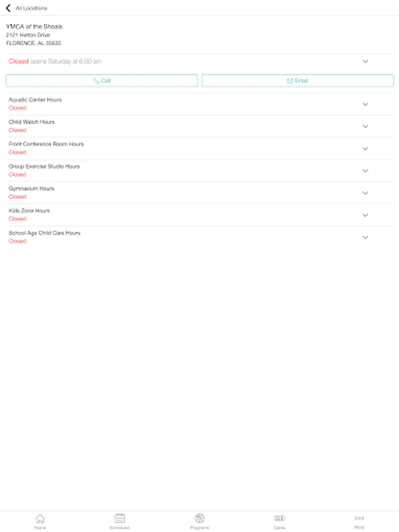Viewport: 399px width, 532px height.
Task: Expand Gymnasium Hours chevron
Action: pyautogui.click(x=365, y=193)
